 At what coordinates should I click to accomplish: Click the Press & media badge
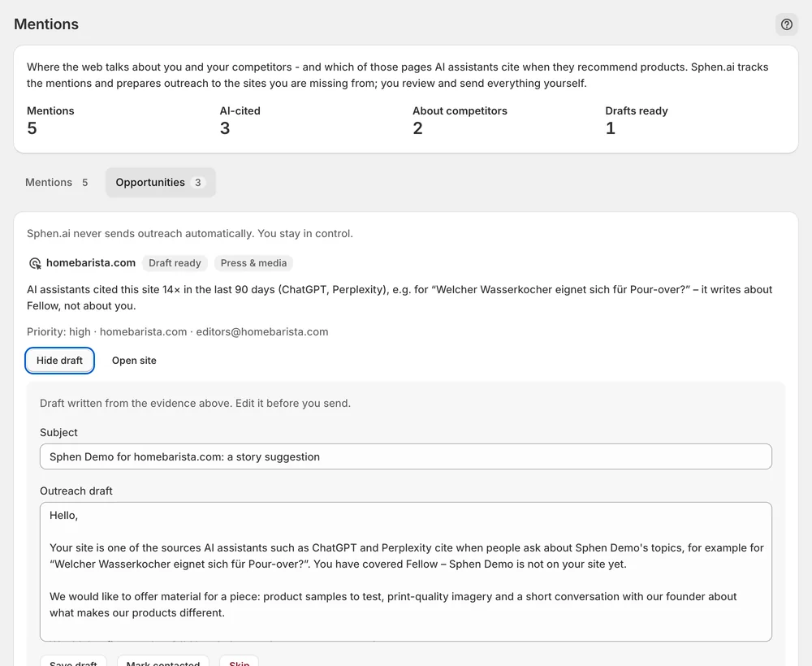[x=253, y=263]
